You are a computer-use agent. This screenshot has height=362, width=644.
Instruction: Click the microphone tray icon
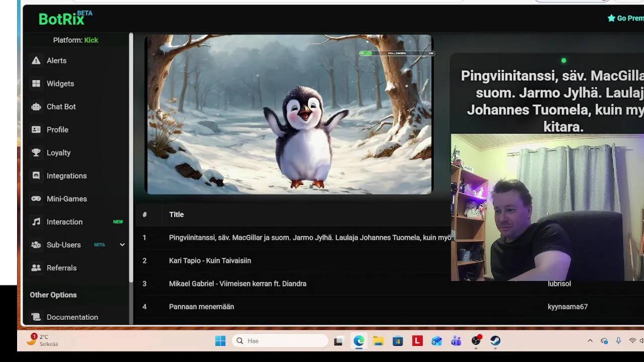click(618, 341)
